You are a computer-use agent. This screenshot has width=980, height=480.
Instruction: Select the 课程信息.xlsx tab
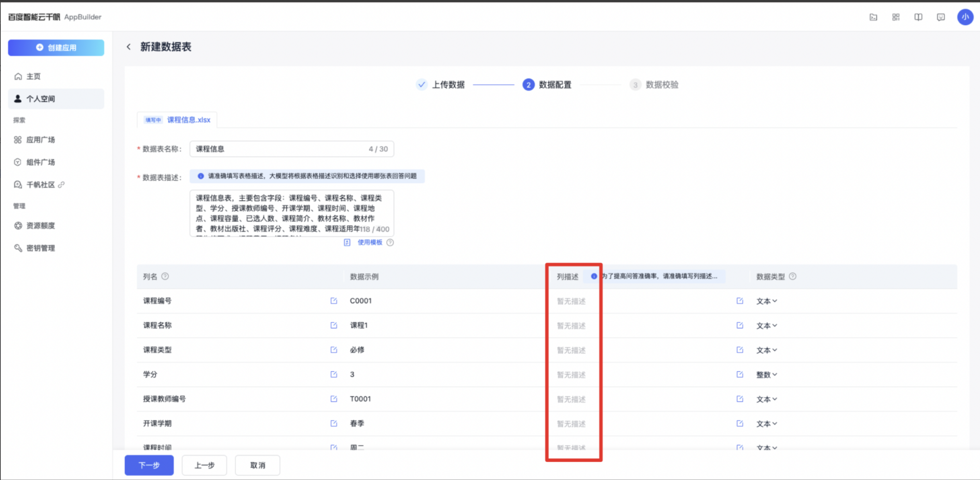(x=177, y=120)
